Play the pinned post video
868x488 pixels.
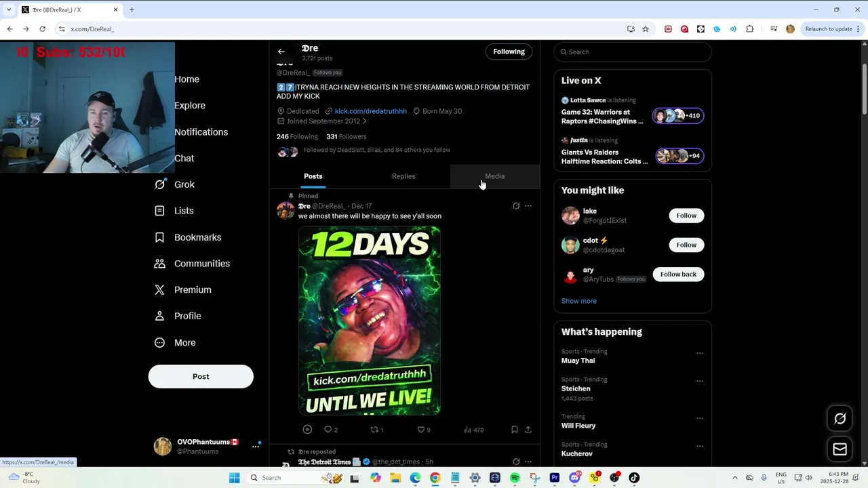coord(307,430)
